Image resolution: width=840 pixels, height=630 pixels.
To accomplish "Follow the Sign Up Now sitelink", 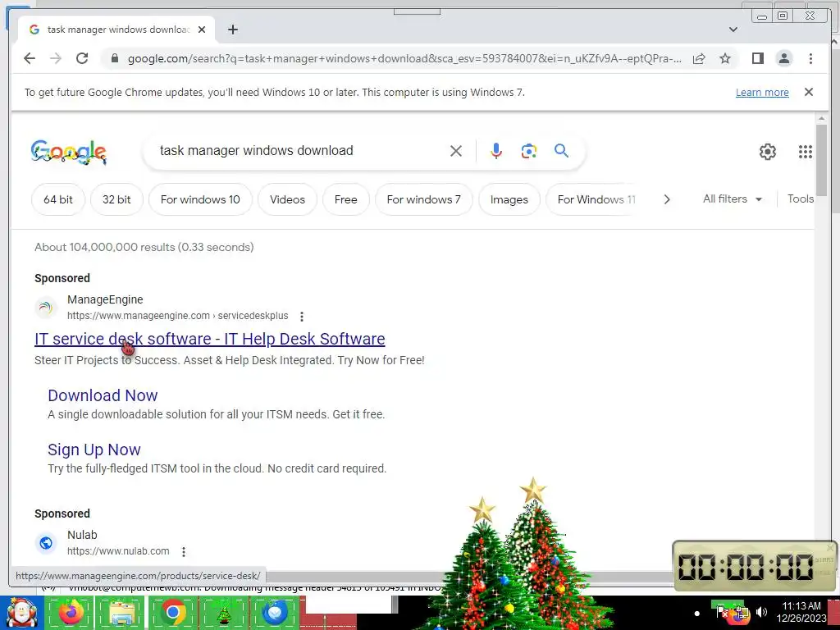I will (94, 450).
